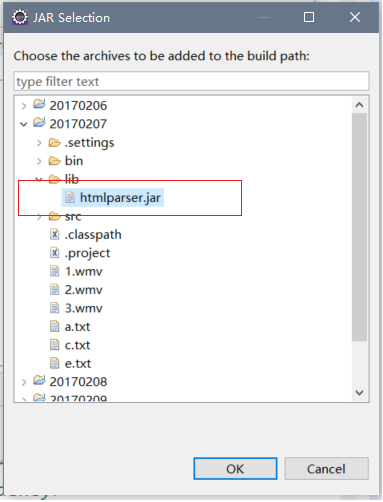Select the e.txt file name
The image size is (383, 502).
[78, 363]
